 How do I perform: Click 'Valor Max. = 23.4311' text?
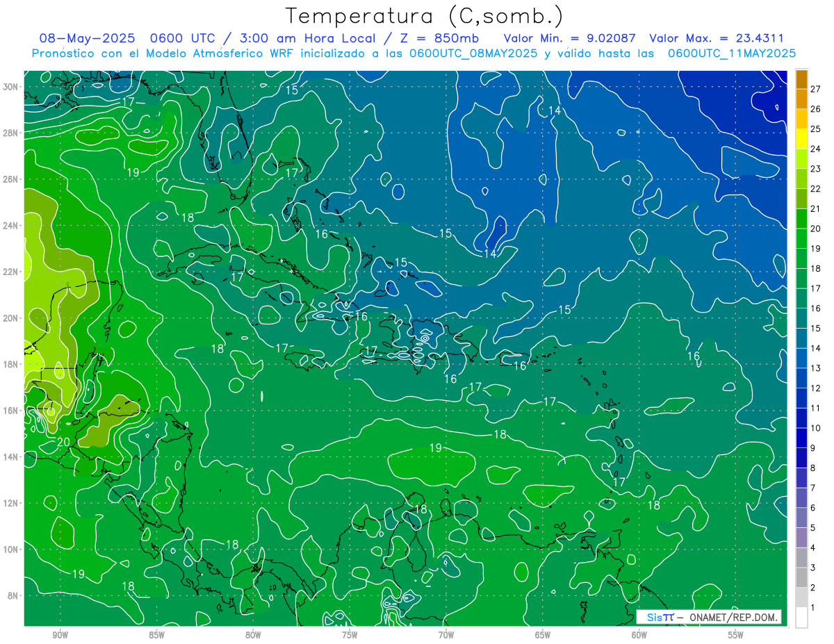pyautogui.click(x=716, y=38)
